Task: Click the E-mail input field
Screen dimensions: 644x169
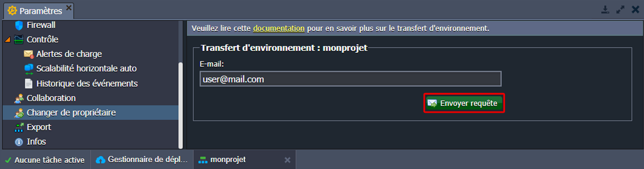Action: pos(350,79)
